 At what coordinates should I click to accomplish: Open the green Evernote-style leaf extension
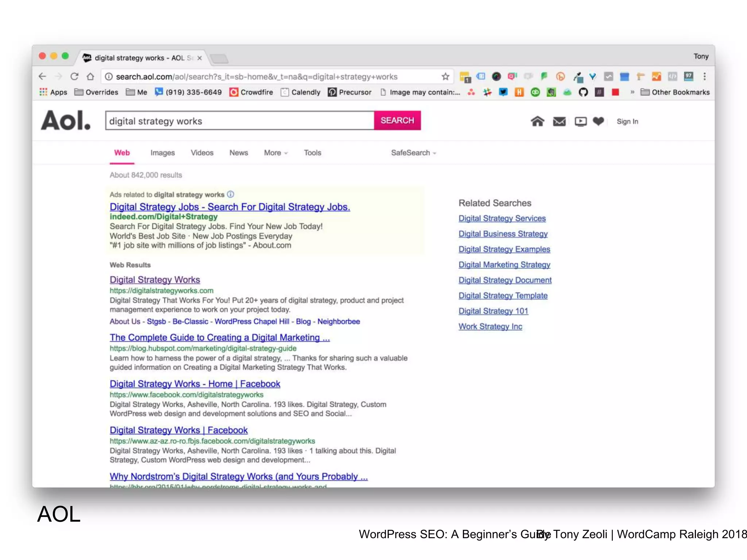click(544, 76)
